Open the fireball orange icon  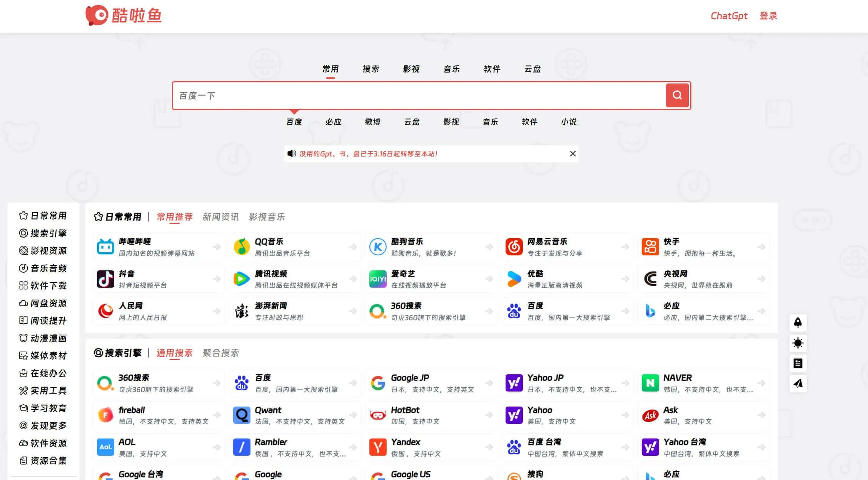[105, 415]
